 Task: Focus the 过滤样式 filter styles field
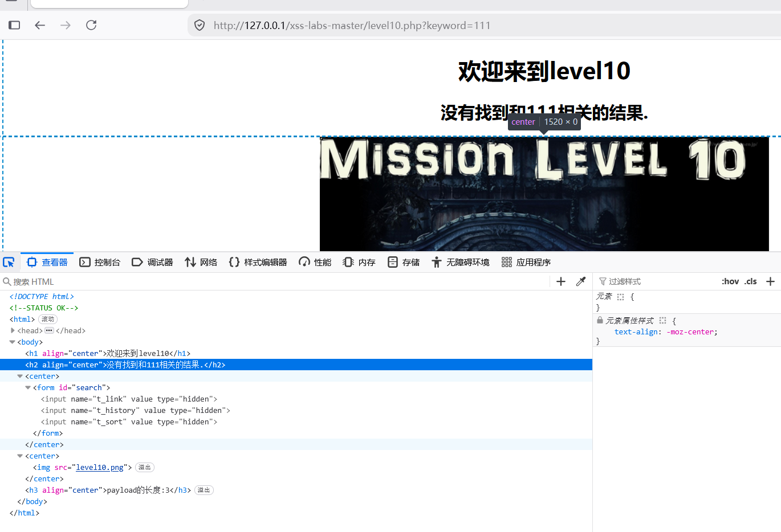pos(656,281)
